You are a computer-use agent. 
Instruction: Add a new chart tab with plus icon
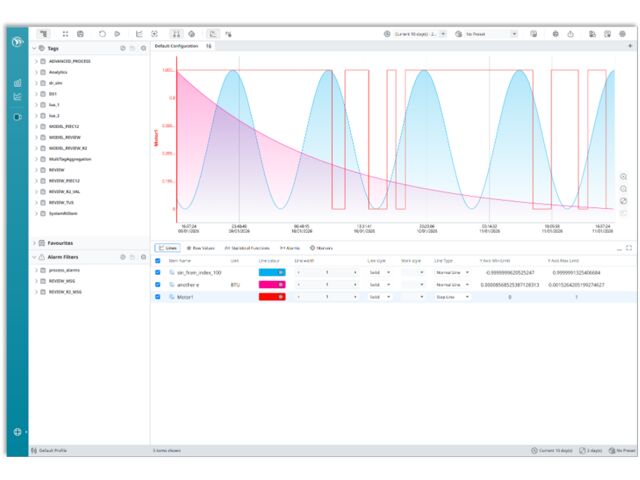coord(629,46)
